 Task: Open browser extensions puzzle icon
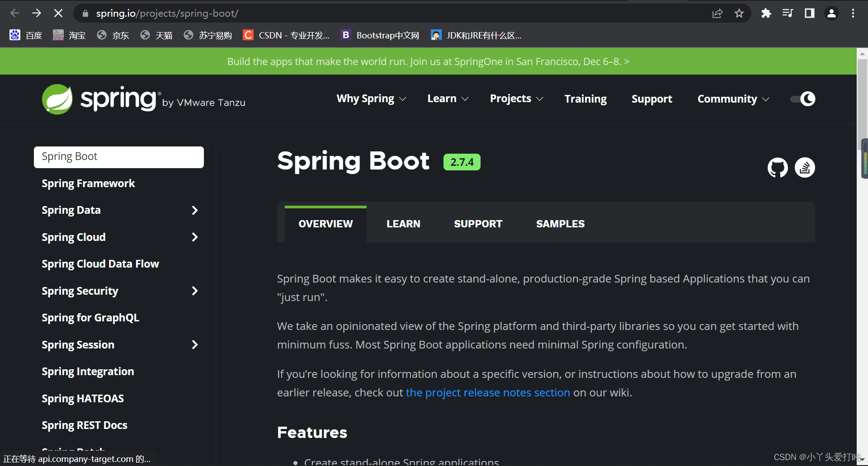tap(766, 13)
